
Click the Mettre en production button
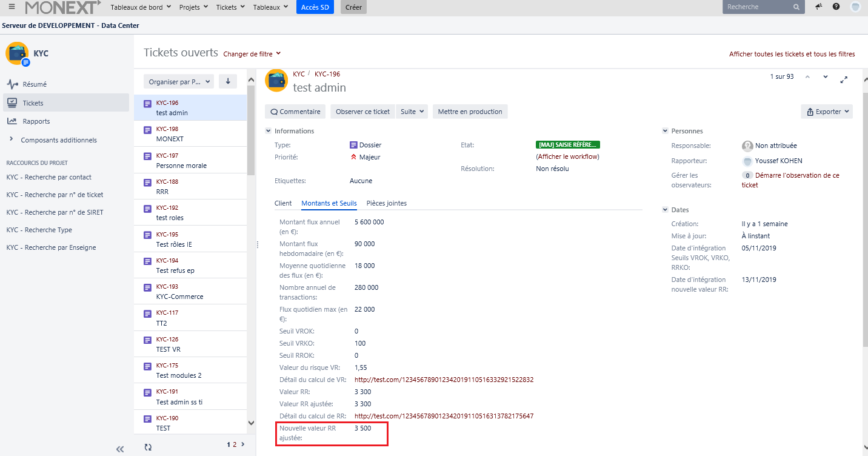tap(470, 112)
